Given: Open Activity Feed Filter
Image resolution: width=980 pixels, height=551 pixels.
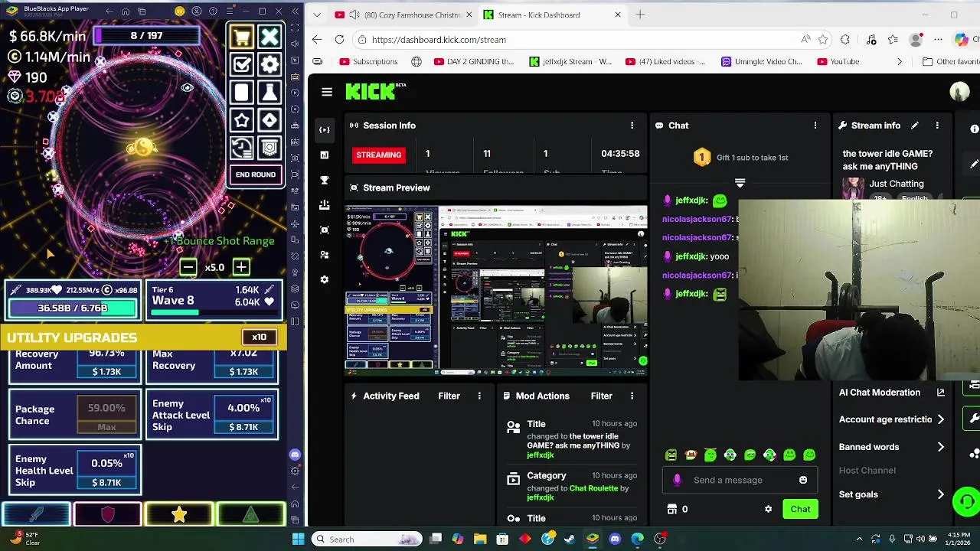Looking at the screenshot, I should click(x=449, y=396).
